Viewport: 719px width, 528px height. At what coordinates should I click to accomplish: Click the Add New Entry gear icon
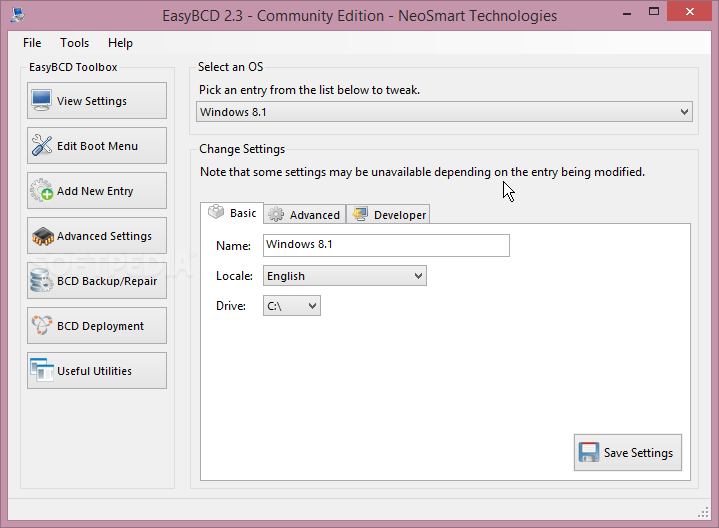41,190
